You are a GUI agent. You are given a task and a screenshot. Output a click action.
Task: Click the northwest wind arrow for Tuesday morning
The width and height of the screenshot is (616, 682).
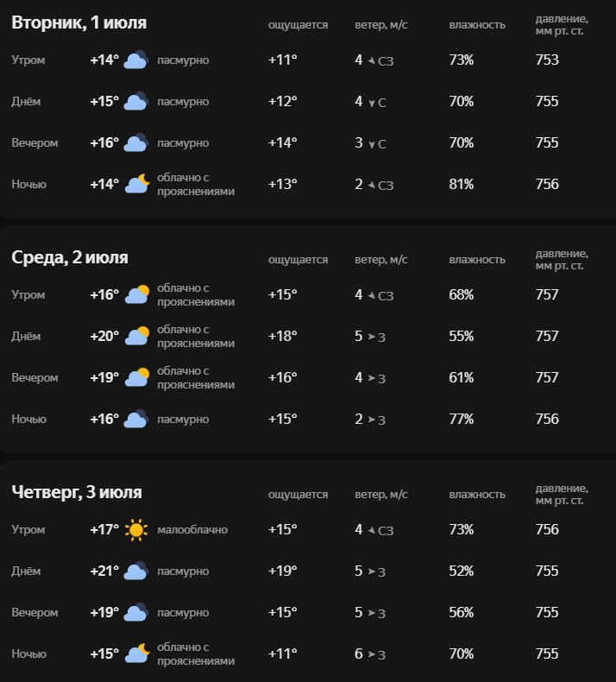click(x=372, y=60)
